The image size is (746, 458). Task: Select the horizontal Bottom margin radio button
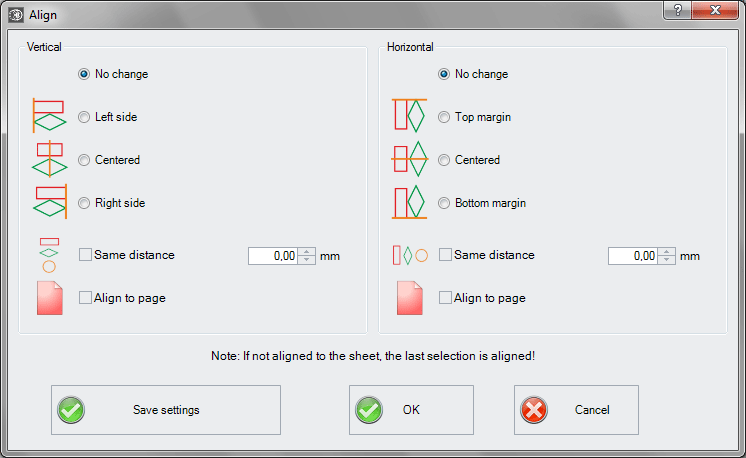click(444, 203)
